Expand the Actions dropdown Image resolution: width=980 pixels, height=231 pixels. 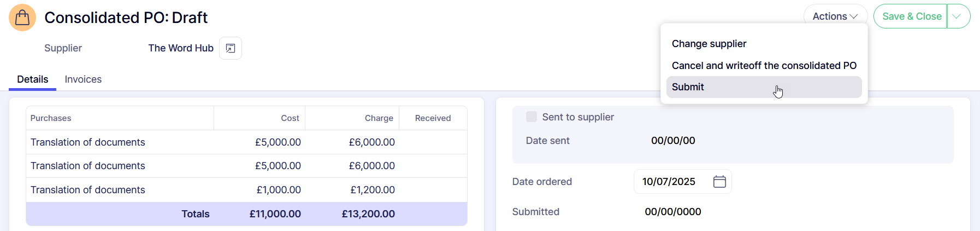(x=835, y=16)
